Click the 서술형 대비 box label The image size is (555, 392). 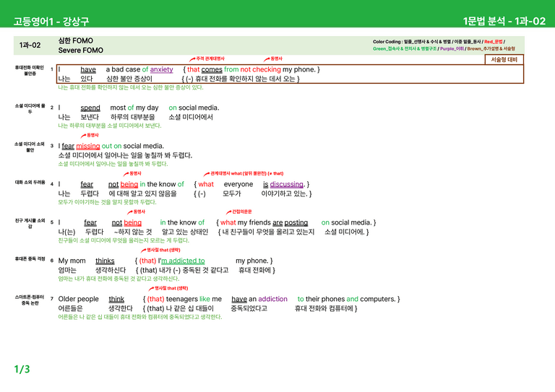coord(504,59)
